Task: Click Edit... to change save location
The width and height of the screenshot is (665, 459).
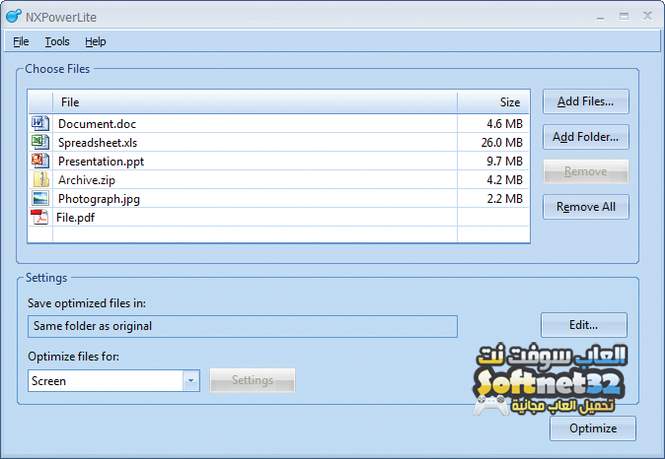Action: click(x=584, y=325)
